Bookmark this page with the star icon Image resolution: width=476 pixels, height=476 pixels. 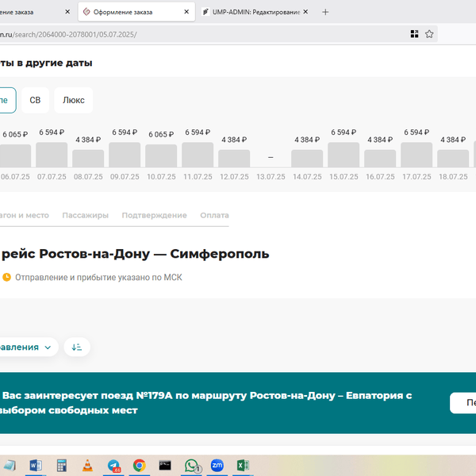(x=429, y=34)
